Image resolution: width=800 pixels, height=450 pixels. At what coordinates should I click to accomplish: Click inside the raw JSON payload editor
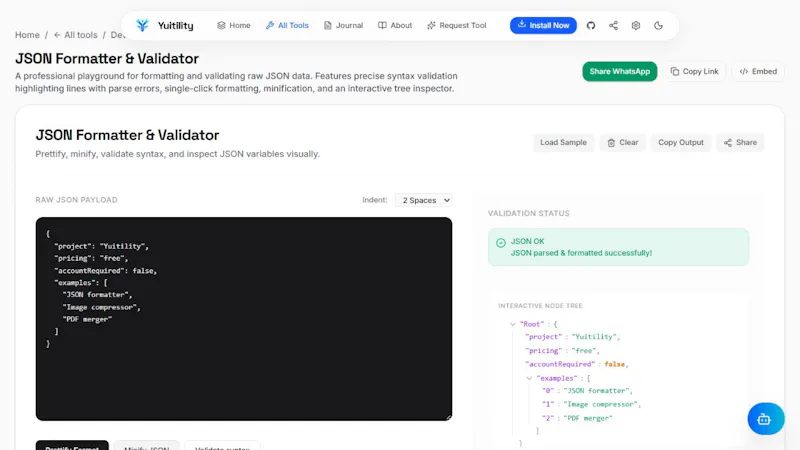[x=244, y=319]
